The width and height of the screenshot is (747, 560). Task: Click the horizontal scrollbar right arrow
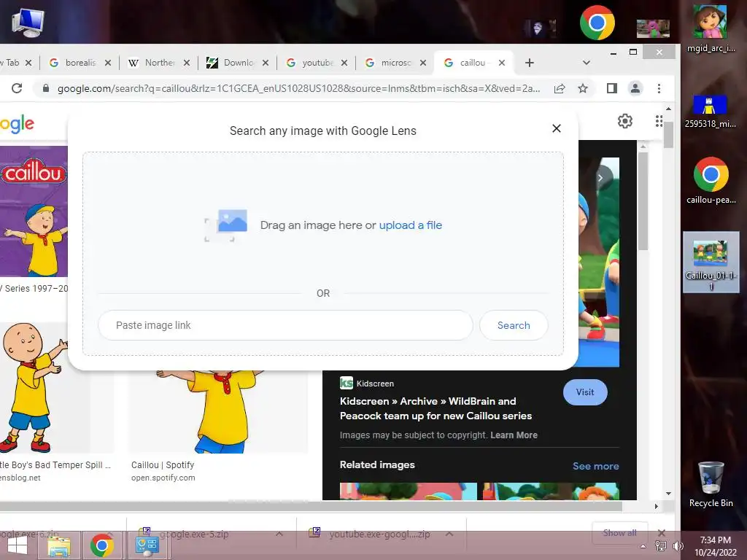click(657, 506)
